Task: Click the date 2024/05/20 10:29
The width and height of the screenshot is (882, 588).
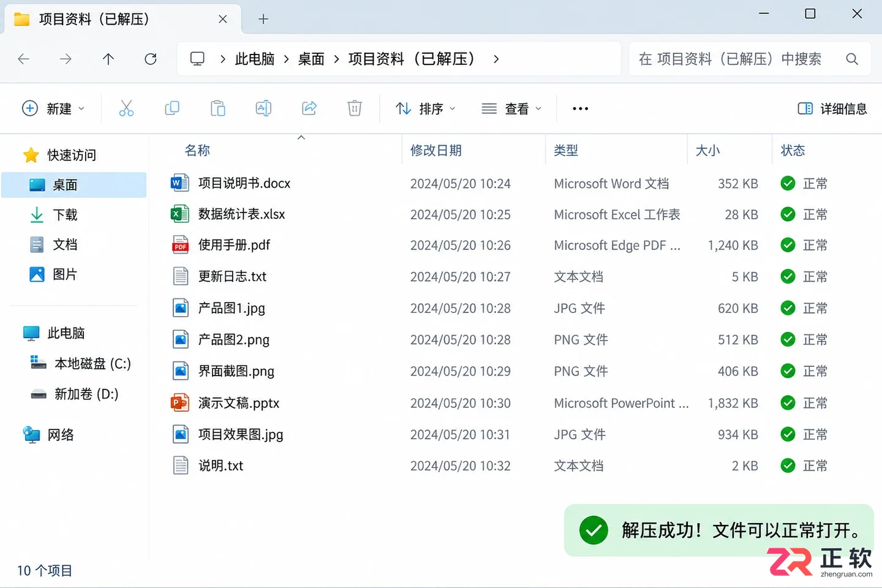Action: pos(461,371)
